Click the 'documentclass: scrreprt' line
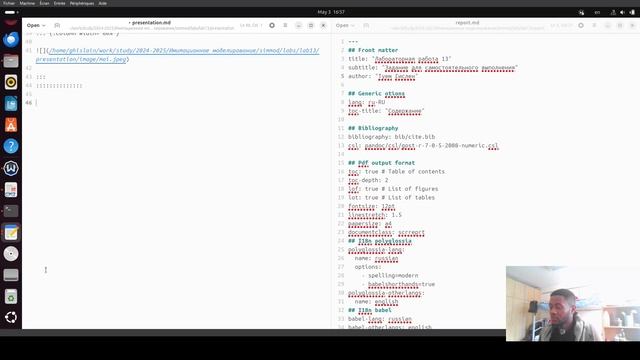 [x=386, y=232]
